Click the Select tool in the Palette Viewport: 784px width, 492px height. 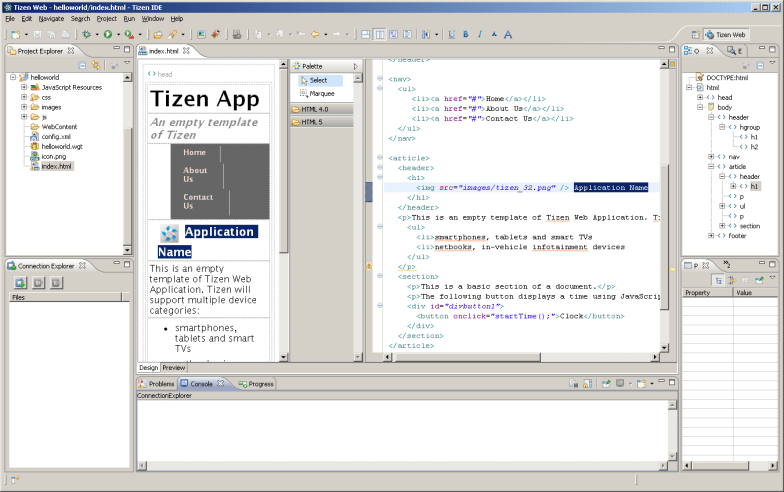tap(318, 80)
